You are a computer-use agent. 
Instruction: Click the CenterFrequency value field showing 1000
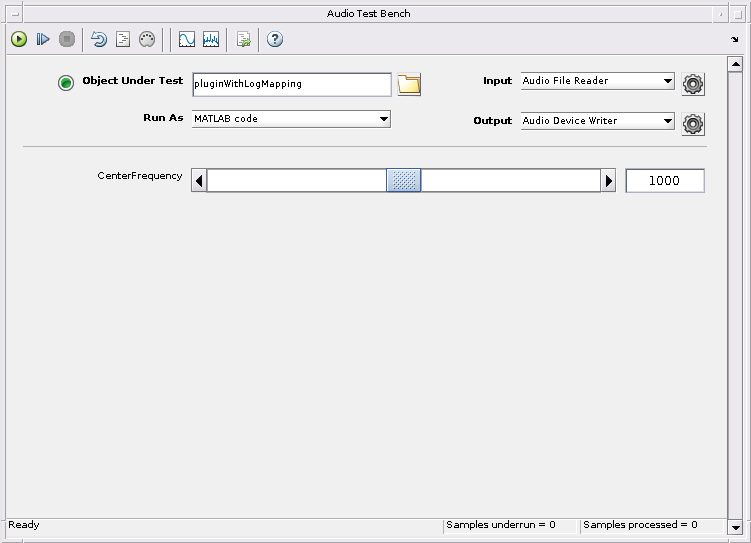pyautogui.click(x=665, y=181)
